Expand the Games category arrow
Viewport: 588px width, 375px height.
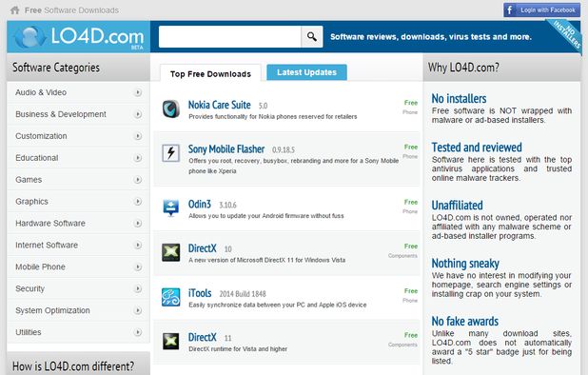coord(138,180)
